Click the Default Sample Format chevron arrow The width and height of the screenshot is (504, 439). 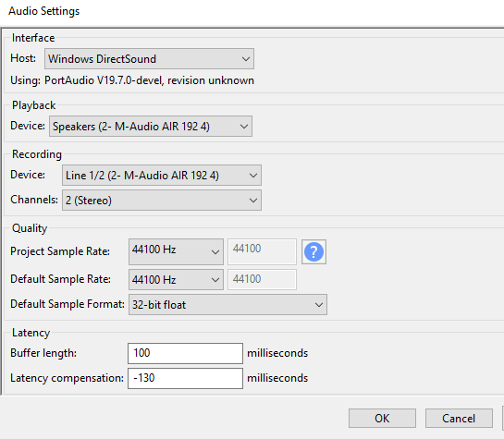coord(319,305)
